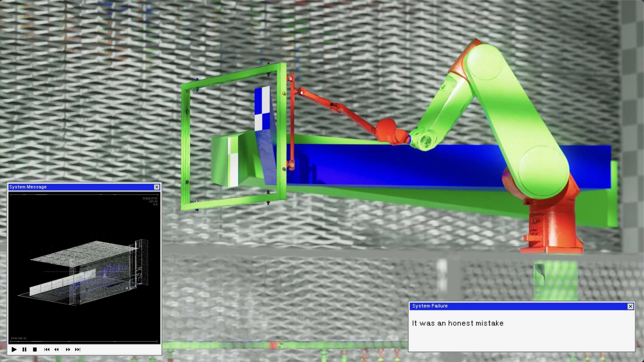Click the blue checkered panel inside frame
Image resolution: width=644 pixels, height=362 pixels.
262,107
